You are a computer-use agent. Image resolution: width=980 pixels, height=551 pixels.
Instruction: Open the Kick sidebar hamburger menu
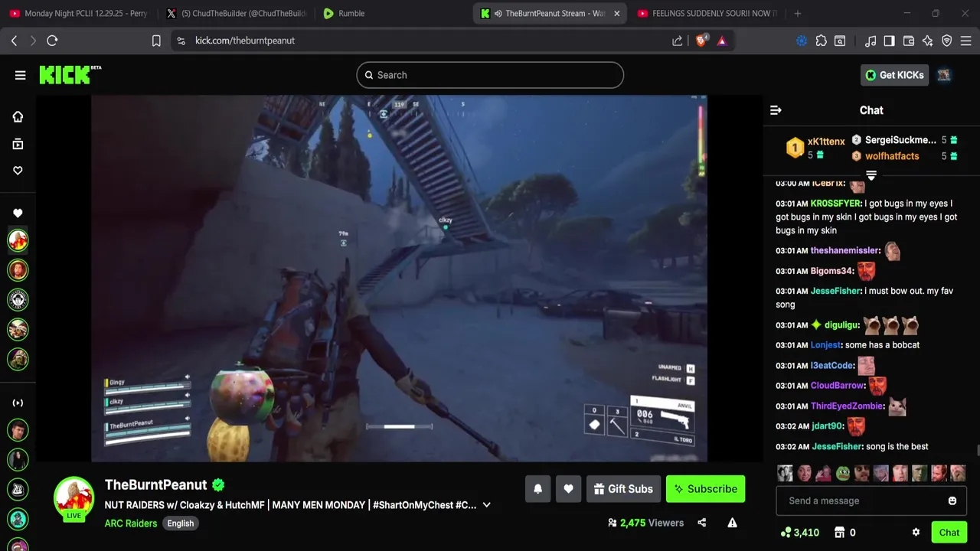(x=20, y=75)
